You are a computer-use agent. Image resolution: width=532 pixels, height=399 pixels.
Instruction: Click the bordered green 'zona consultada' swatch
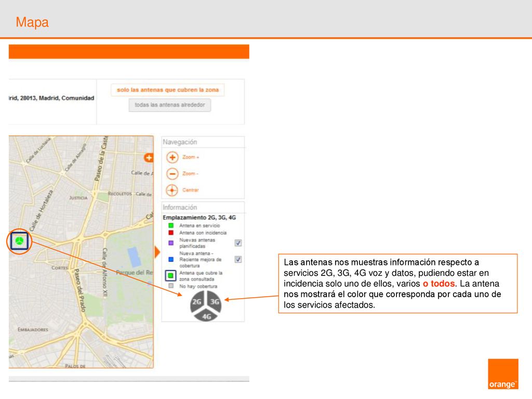click(170, 275)
